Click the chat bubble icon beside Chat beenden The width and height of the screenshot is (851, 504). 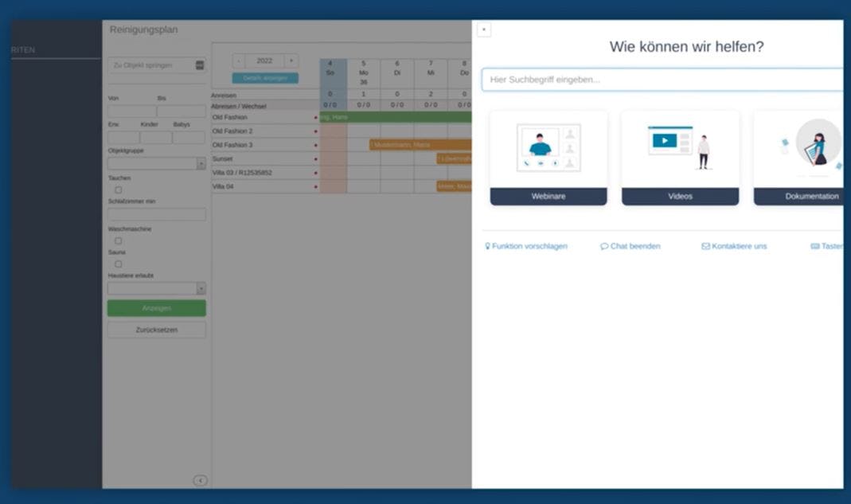tap(604, 245)
